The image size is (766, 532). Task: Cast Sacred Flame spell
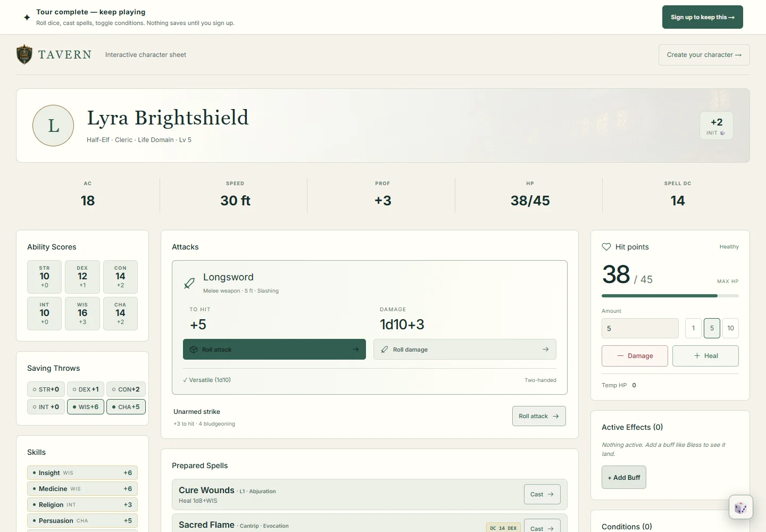542,526
